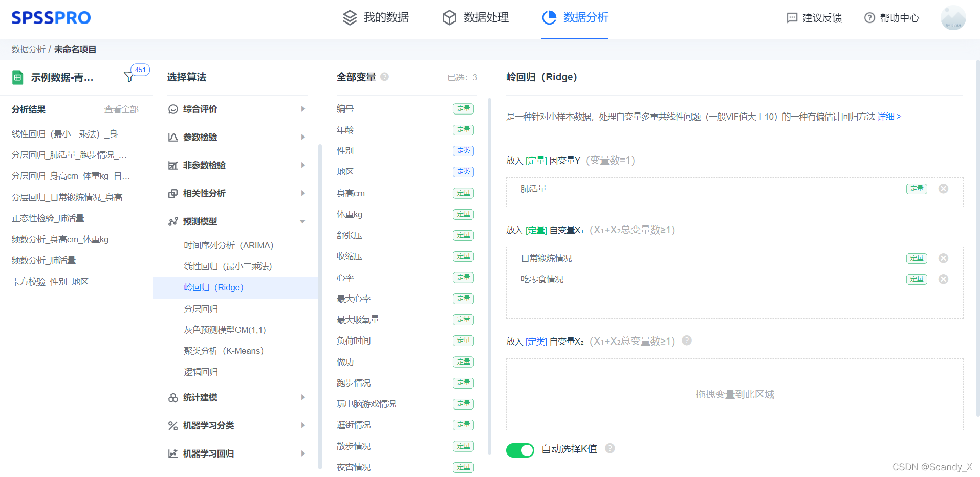980x477 pixels.
Task: Select 逻辑回归 algorithm
Action: pyautogui.click(x=201, y=372)
